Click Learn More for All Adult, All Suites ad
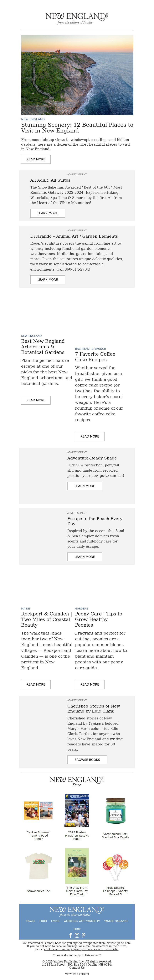Viewport: 154px width, 980px height. [48, 213]
